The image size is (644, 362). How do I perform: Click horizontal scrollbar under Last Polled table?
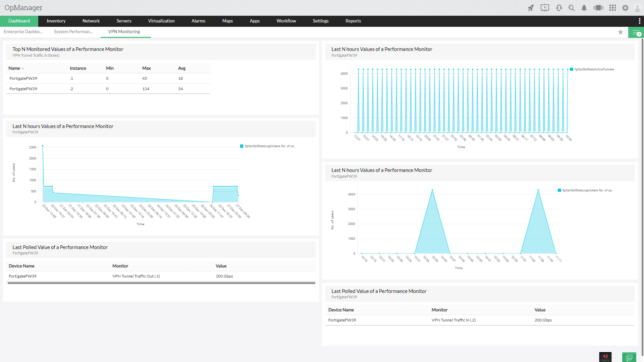(x=161, y=283)
